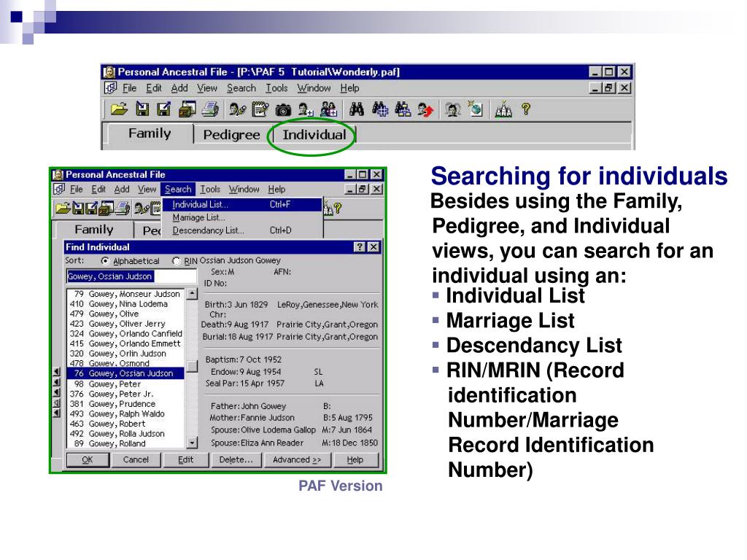Click the globe icon in the Wonderly.paf toolbar

click(475, 109)
